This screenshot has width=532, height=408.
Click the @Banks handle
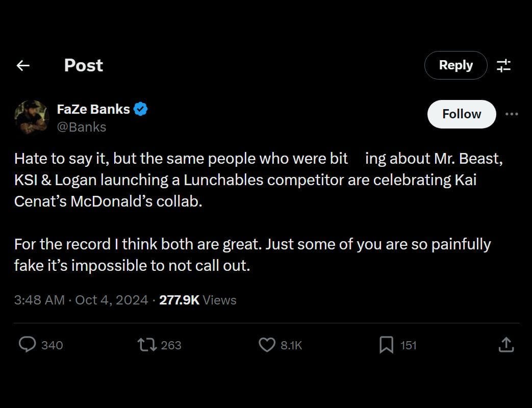pyautogui.click(x=82, y=127)
